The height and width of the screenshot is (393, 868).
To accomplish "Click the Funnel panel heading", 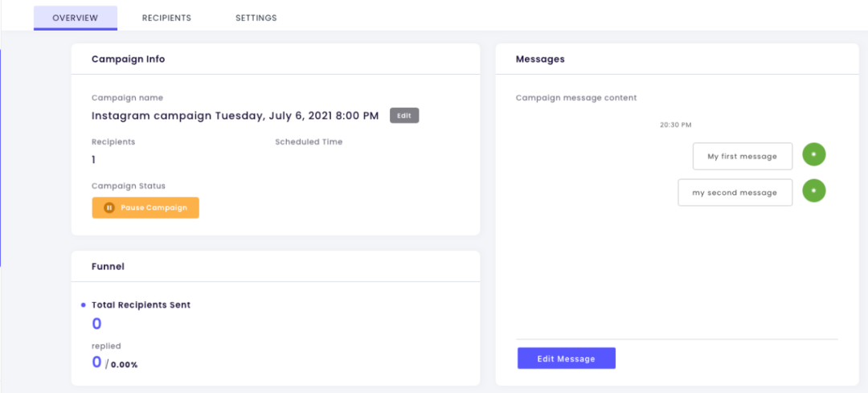I will point(108,266).
